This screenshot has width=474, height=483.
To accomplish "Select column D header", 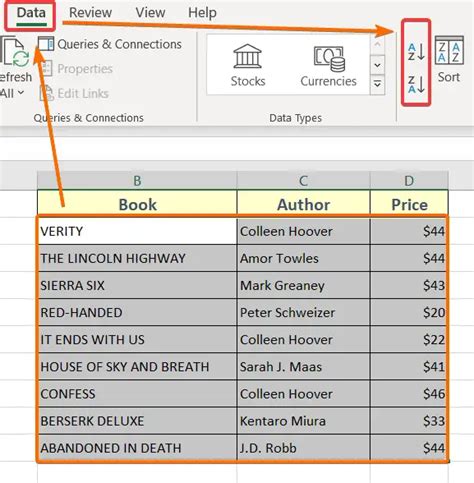I will 409,181.
